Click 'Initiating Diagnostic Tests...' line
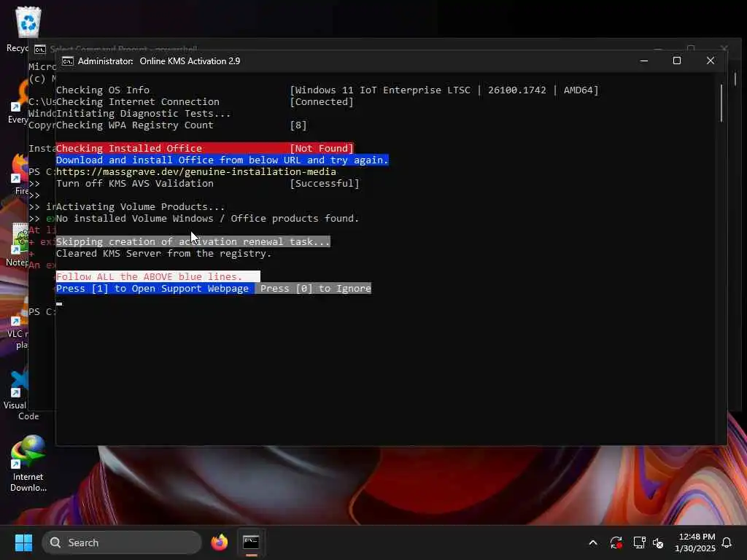Image resolution: width=747 pixels, height=560 pixels. pos(144,113)
